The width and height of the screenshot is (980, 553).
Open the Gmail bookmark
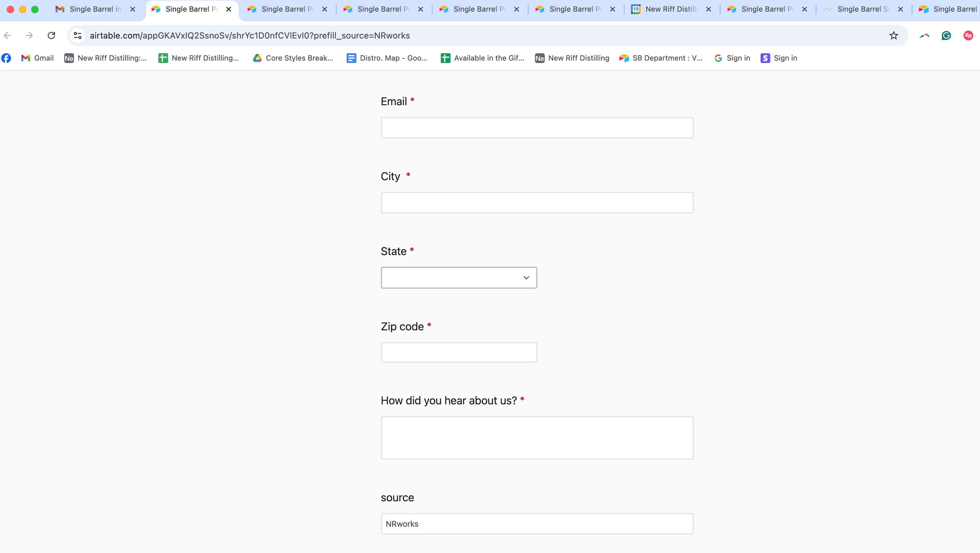[x=37, y=58]
